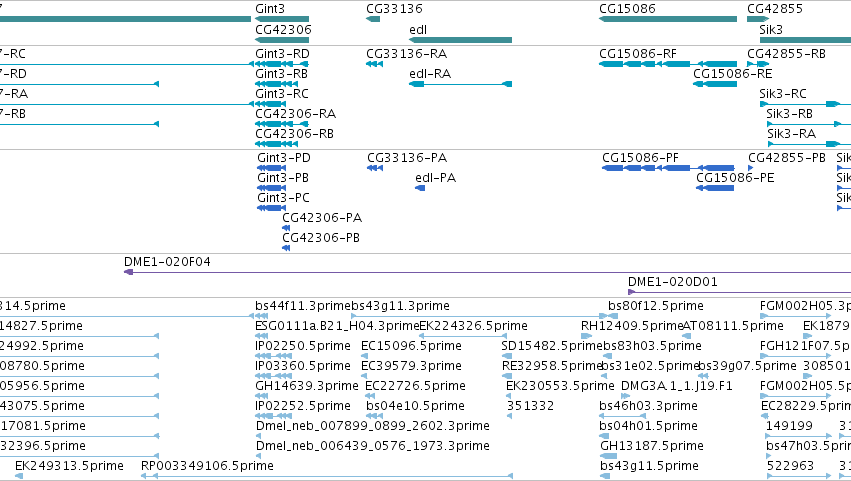Click the RH12409.5prime EST label
The image size is (851, 481).
pyautogui.click(x=632, y=326)
